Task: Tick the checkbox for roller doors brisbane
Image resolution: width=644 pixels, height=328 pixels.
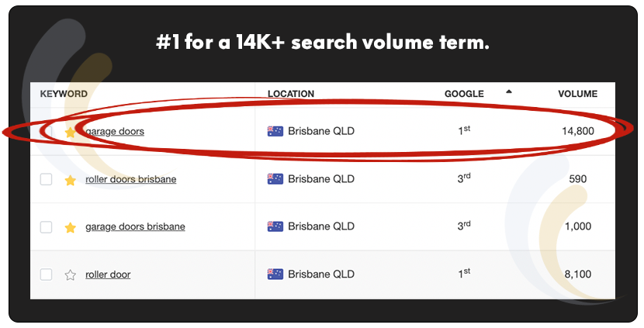Action: [47, 180]
